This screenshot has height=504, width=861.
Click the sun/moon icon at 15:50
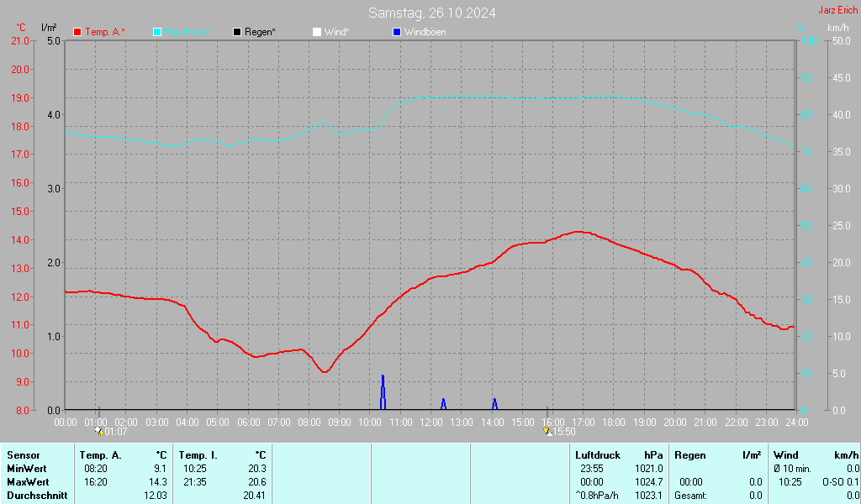click(547, 431)
